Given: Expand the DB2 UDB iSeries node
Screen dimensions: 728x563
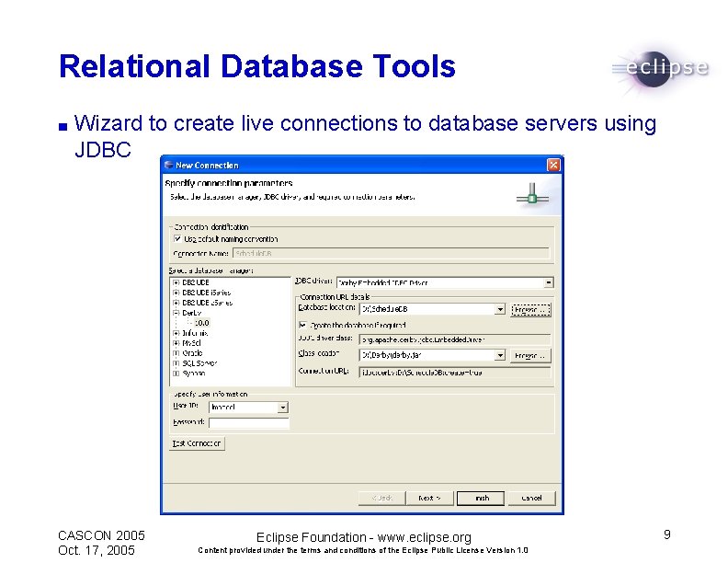Looking at the screenshot, I should [176, 293].
